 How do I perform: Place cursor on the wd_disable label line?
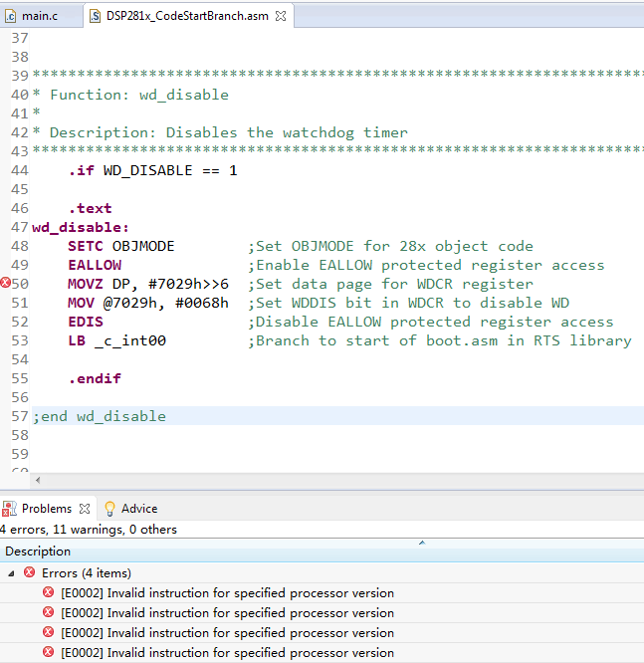81,227
